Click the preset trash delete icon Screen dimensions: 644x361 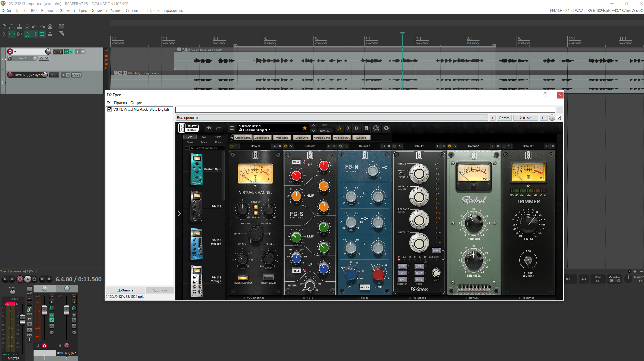(x=366, y=128)
